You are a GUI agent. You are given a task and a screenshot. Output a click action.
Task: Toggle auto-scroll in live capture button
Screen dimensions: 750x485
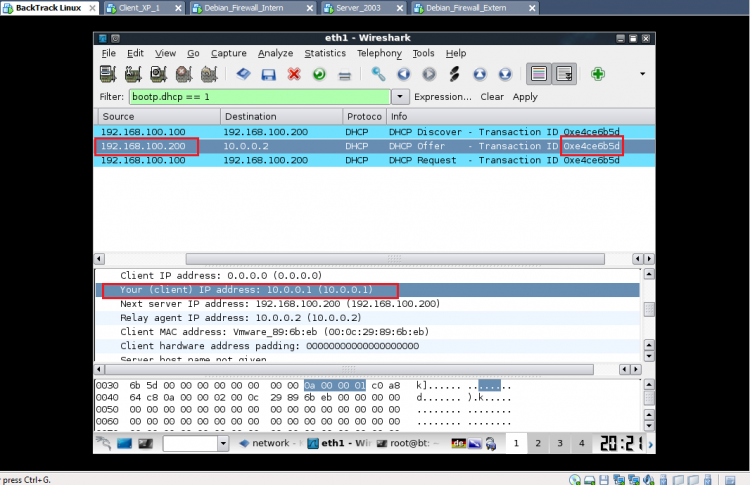click(x=564, y=74)
